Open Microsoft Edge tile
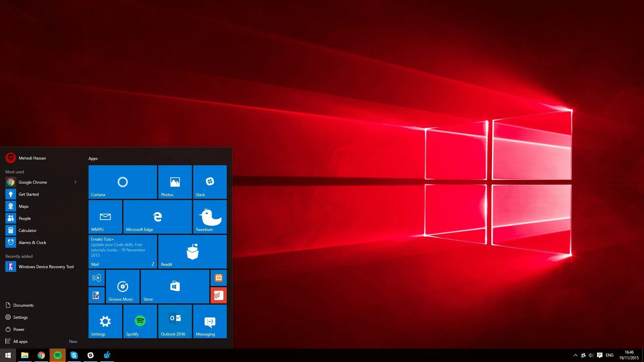The height and width of the screenshot is (362, 644). click(157, 217)
